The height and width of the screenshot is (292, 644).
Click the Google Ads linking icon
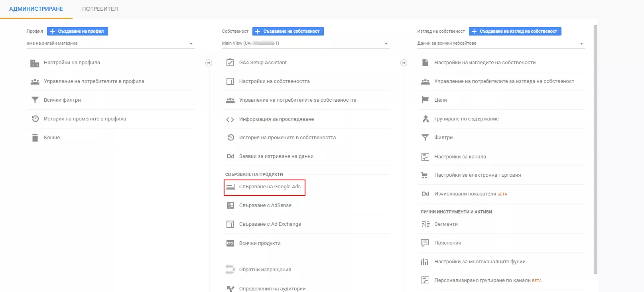tap(230, 187)
